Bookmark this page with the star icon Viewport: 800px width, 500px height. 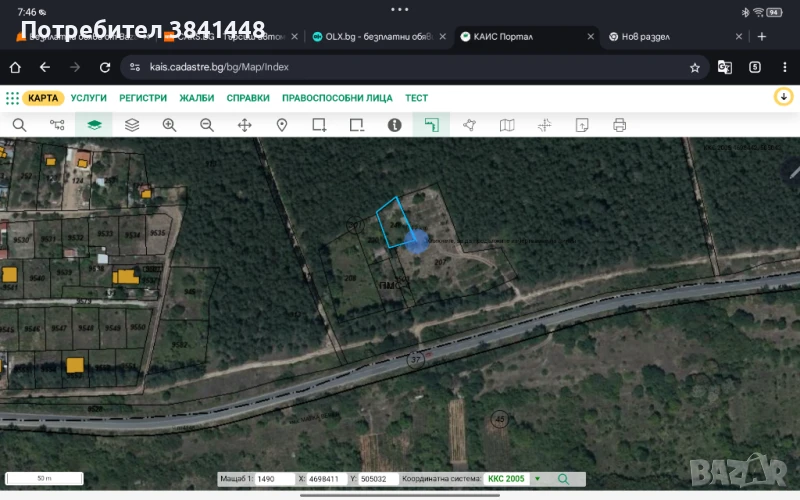(x=694, y=68)
